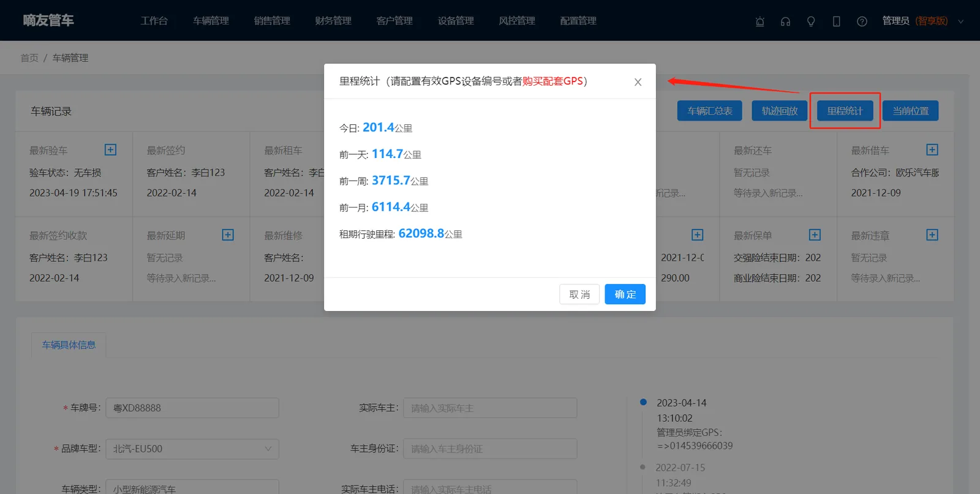Select 设备管理 in the top menu
This screenshot has width=980, height=494.
pyautogui.click(x=456, y=21)
